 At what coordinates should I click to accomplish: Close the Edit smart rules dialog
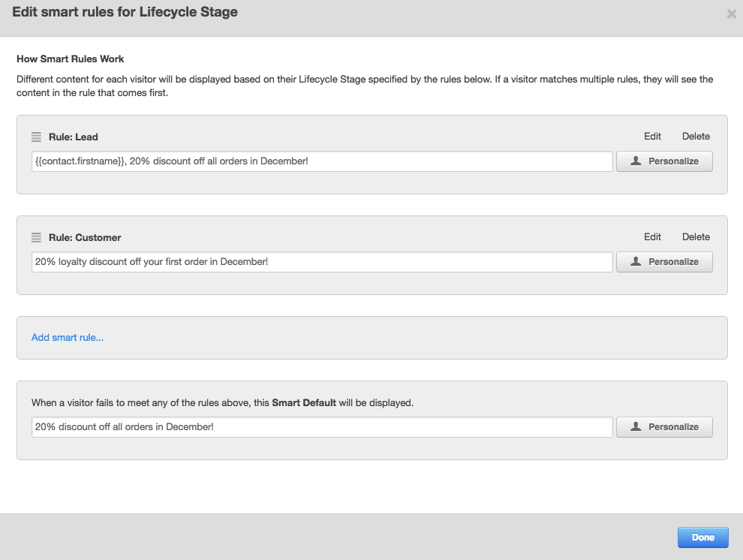click(x=732, y=14)
